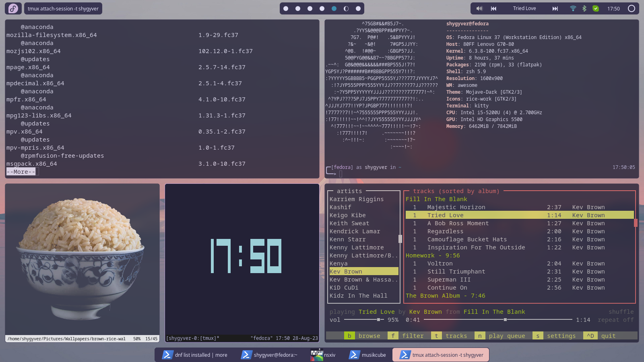The width and height of the screenshot is (644, 362).
Task: Adjust the musikcube volume slider
Action: click(x=363, y=320)
